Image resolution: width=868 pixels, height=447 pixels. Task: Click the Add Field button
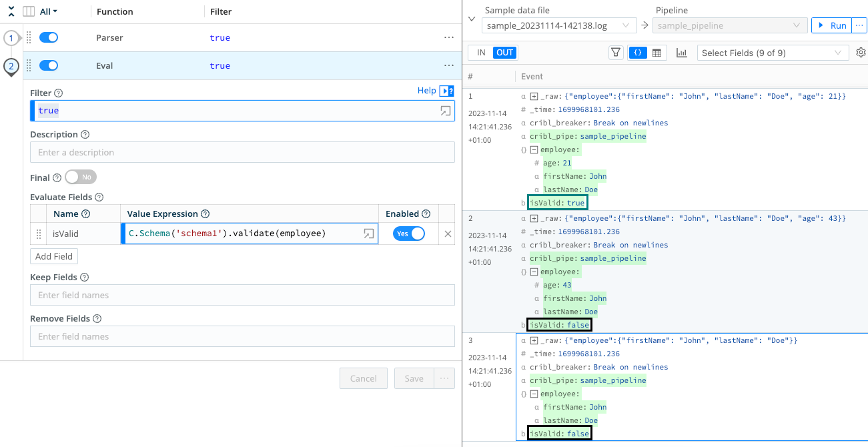(x=54, y=257)
